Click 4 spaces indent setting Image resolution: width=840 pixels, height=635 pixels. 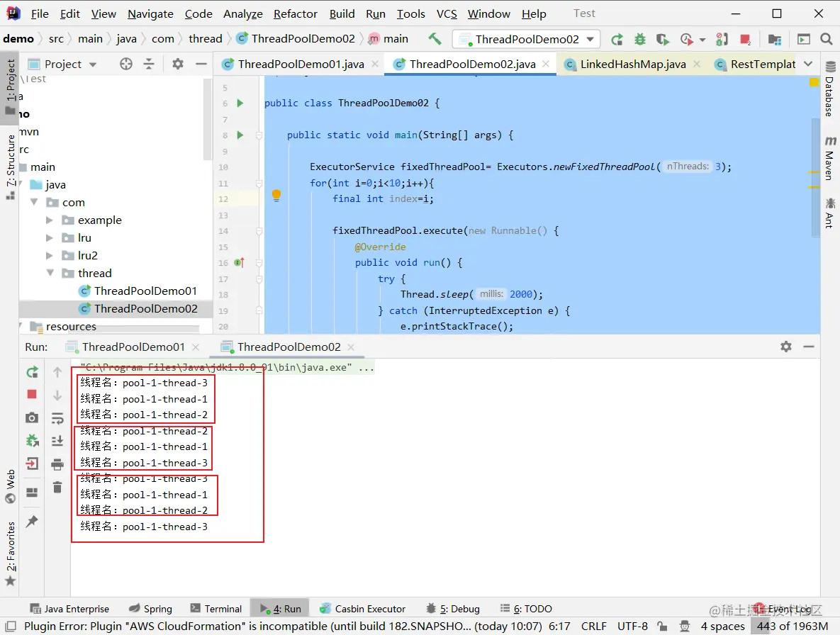[722, 626]
